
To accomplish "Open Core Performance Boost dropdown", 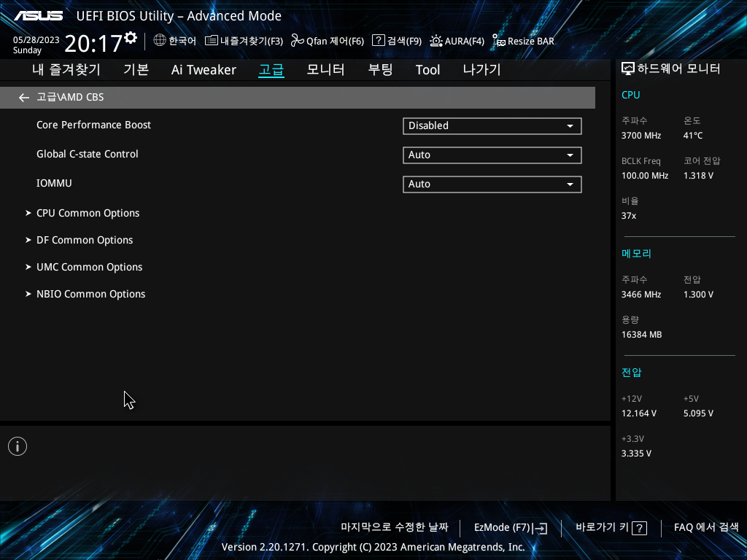I will click(x=492, y=125).
